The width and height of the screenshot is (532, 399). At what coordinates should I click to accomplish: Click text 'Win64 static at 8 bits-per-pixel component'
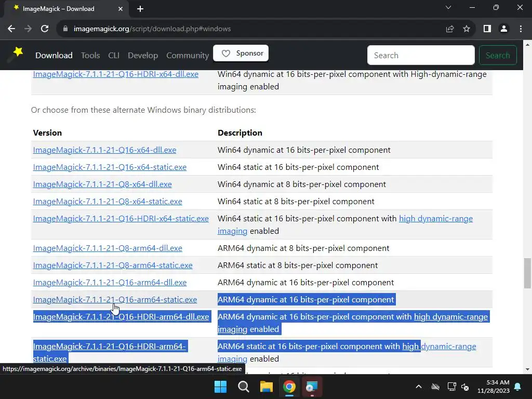pos(296,202)
